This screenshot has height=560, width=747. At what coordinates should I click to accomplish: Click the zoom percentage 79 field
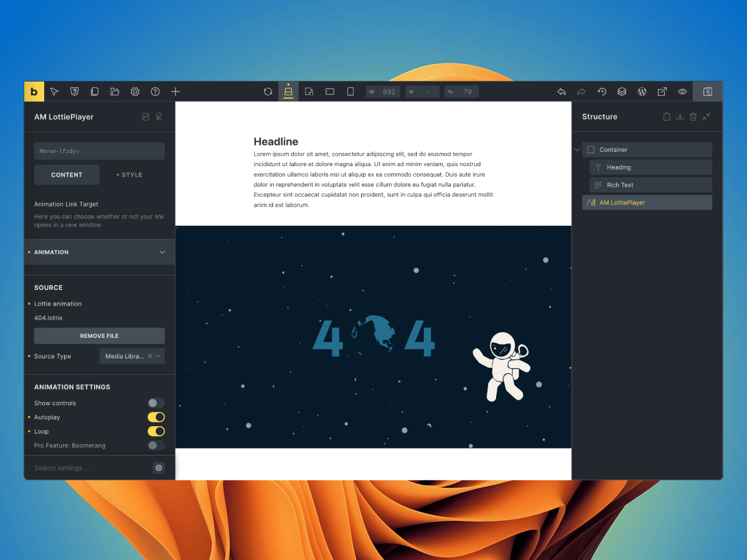click(x=462, y=91)
